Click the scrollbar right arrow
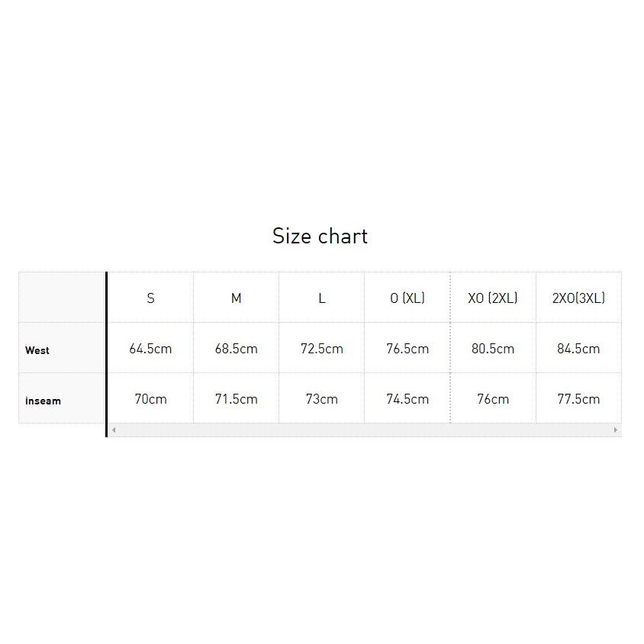 616,430
